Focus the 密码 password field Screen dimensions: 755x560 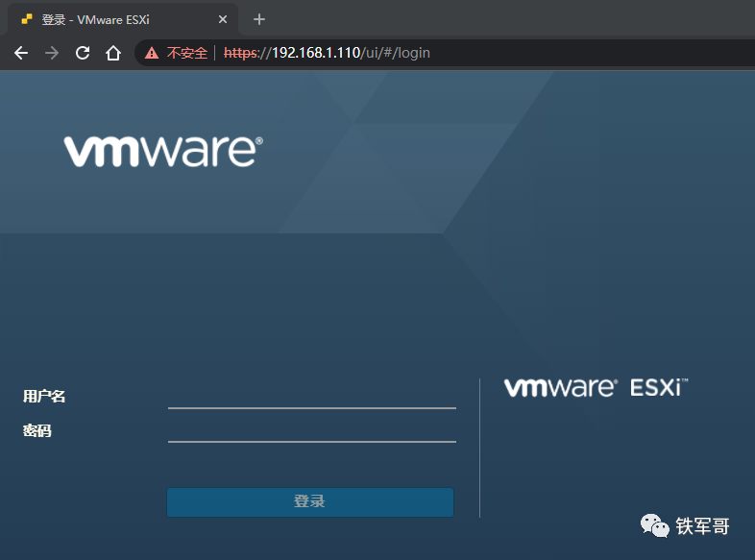tap(312, 430)
